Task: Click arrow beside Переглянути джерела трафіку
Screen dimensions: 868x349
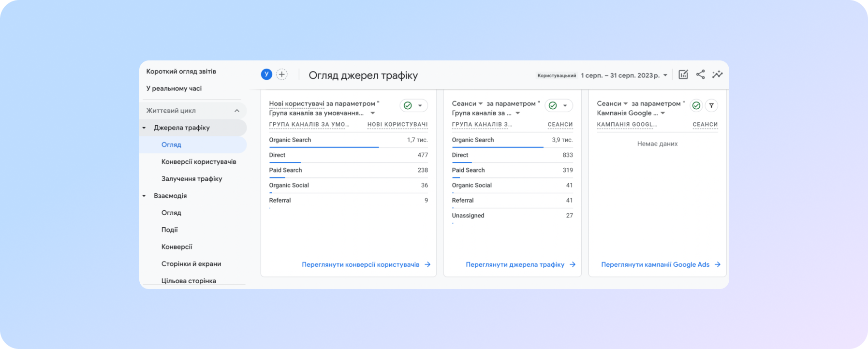Action: [x=573, y=264]
